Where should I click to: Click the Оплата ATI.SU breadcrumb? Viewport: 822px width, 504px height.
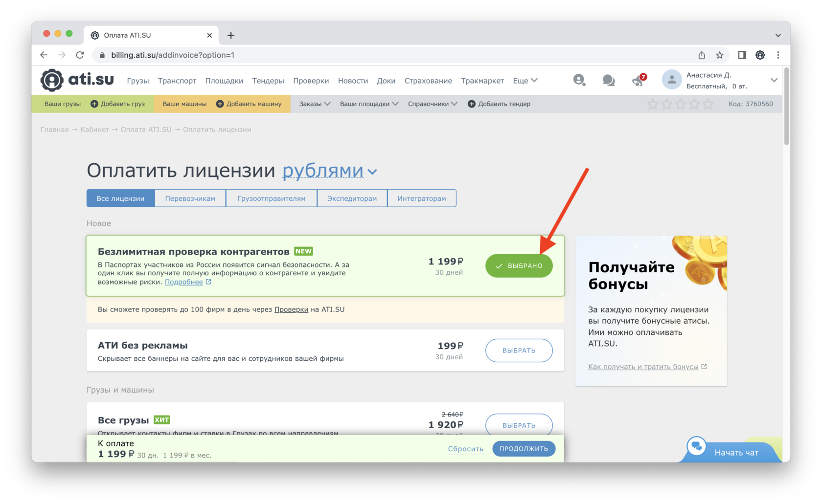[x=146, y=130]
